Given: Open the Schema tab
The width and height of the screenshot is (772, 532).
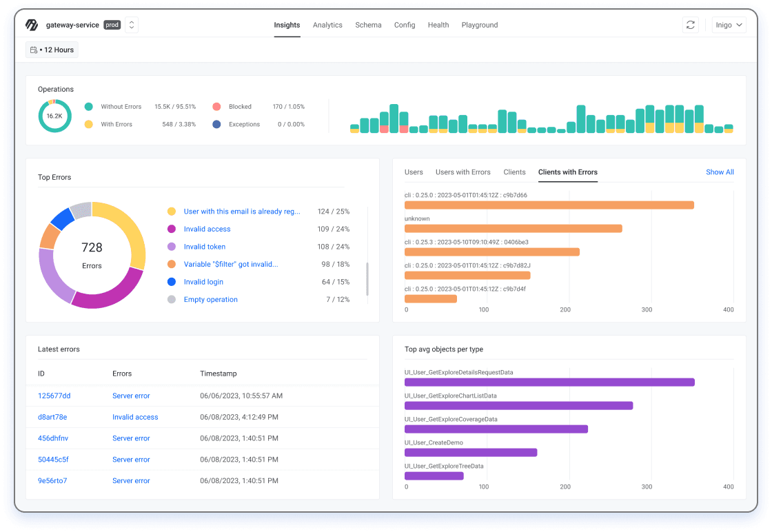Looking at the screenshot, I should click(368, 25).
